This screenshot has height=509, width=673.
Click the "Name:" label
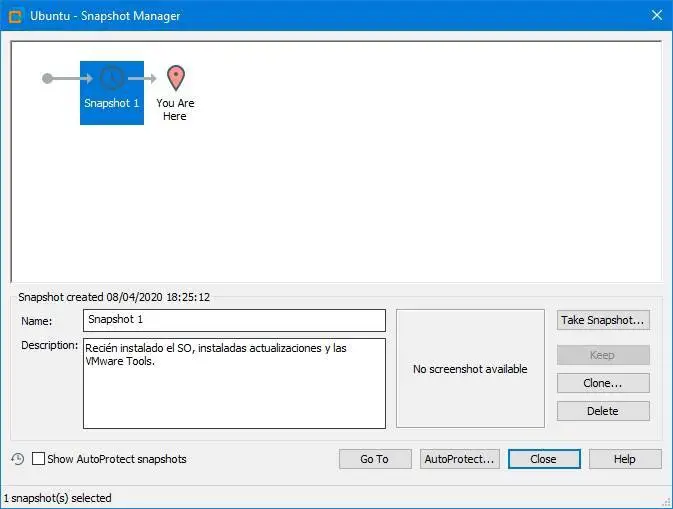pyautogui.click(x=36, y=321)
